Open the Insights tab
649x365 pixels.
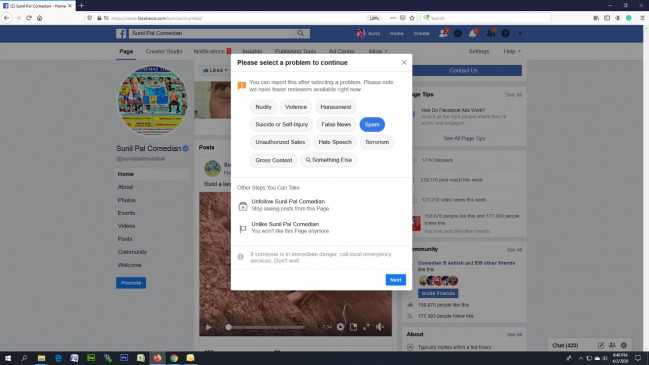252,51
